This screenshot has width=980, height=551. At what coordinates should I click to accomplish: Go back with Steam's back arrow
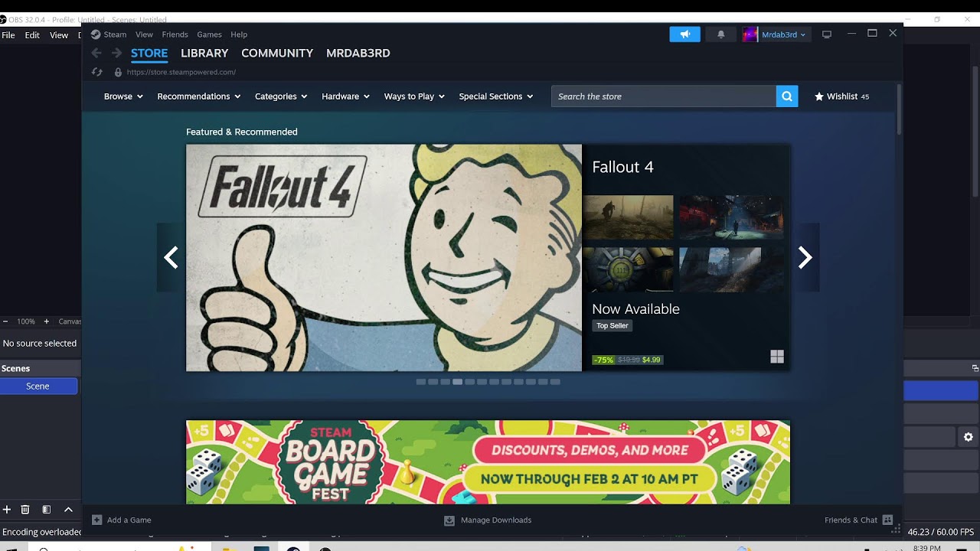click(x=96, y=53)
